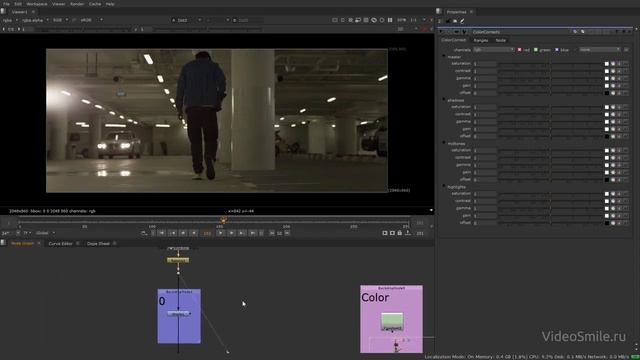Jump to the first frame
The image size is (640, 360).
(162, 233)
